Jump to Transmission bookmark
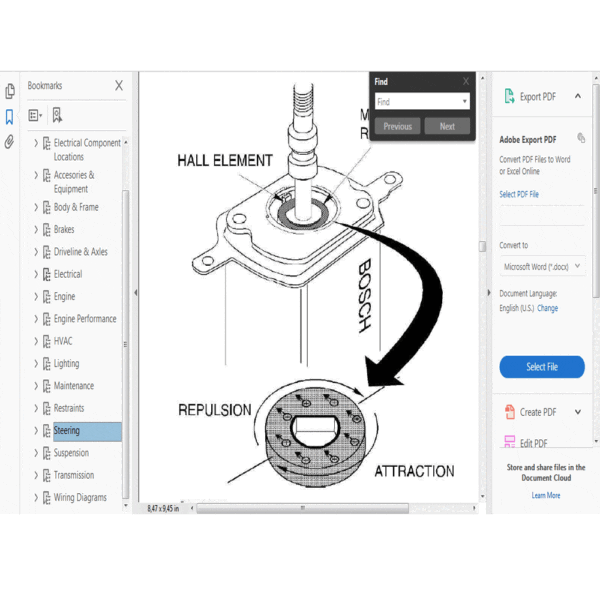600x600 pixels. 74,475
